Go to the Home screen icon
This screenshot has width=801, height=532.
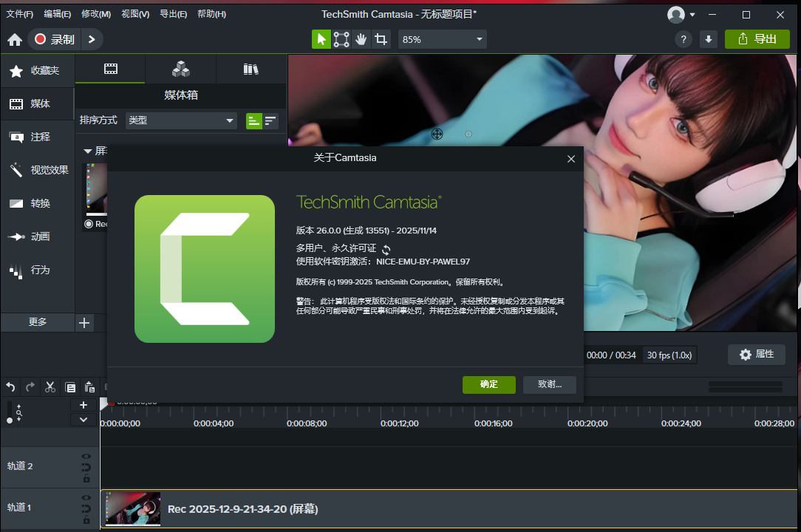[x=15, y=39]
